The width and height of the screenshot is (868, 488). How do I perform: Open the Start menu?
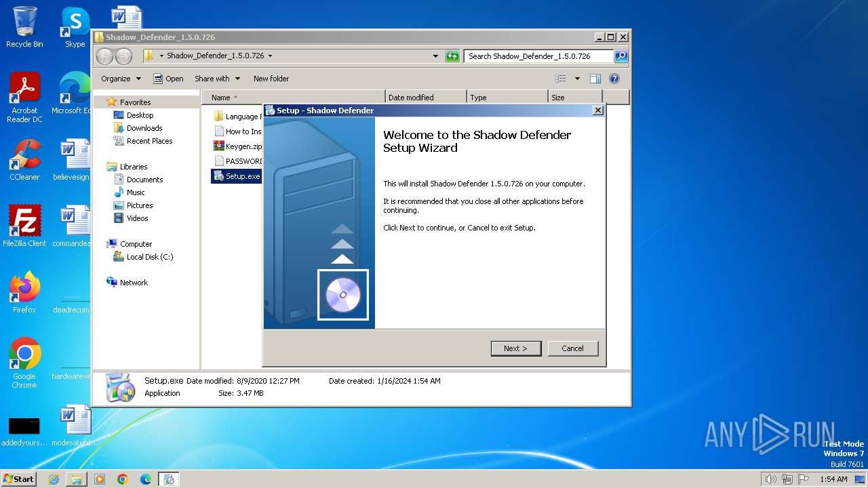19,479
